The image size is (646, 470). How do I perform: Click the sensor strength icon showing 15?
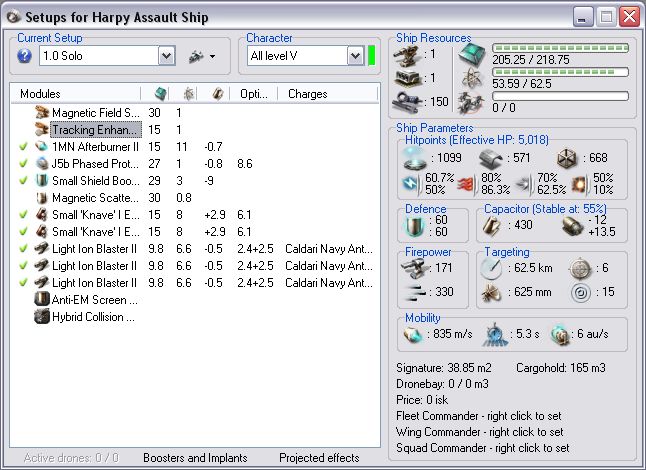tap(581, 293)
